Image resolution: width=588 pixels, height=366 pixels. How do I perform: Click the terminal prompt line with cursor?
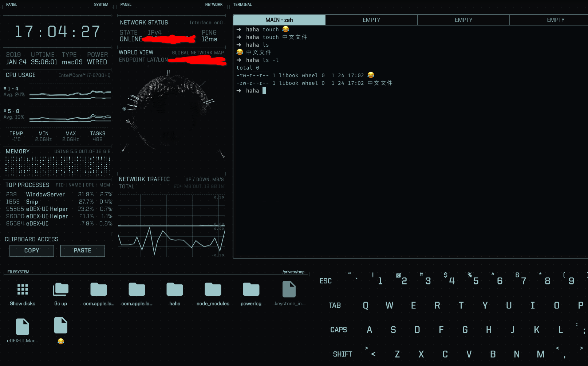pyautogui.click(x=251, y=91)
